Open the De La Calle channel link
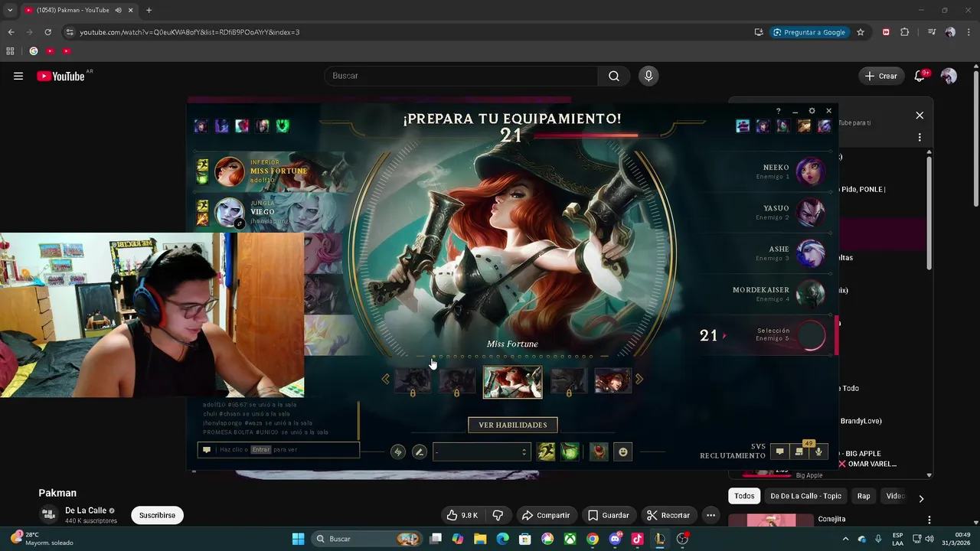 point(86,510)
